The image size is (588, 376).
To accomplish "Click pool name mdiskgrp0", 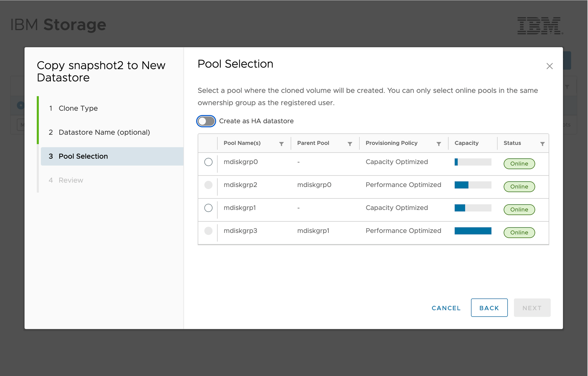I will pyautogui.click(x=241, y=162).
